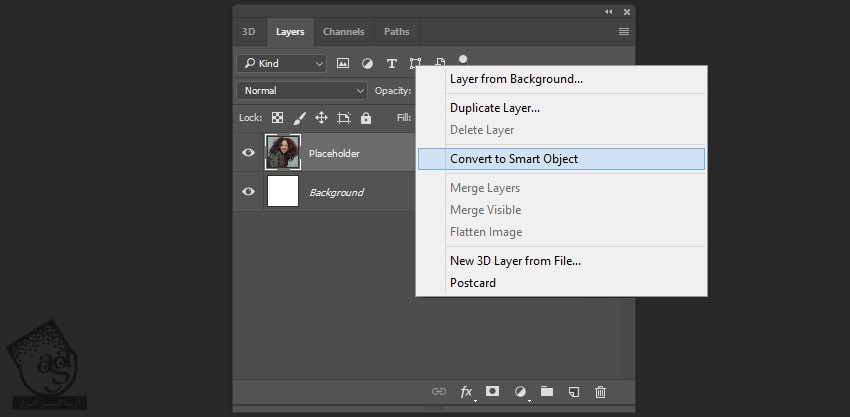The width and height of the screenshot is (850, 417).
Task: Choose New 3D Layer from File
Action: (x=561, y=261)
